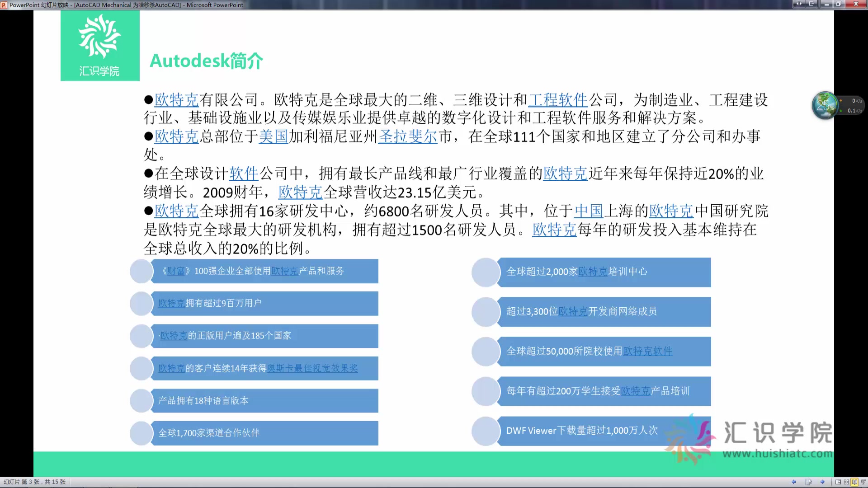Click the Previous Slide arrow in the status bar
This screenshot has height=488, width=868.
[x=794, y=482]
